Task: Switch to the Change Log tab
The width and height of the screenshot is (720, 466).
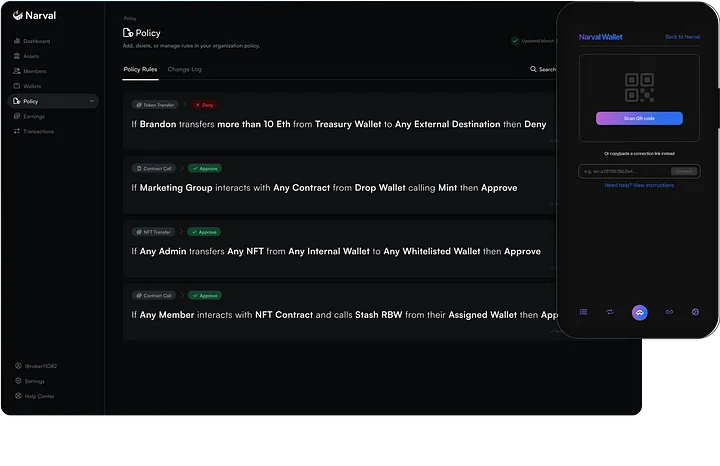Action: point(185,69)
